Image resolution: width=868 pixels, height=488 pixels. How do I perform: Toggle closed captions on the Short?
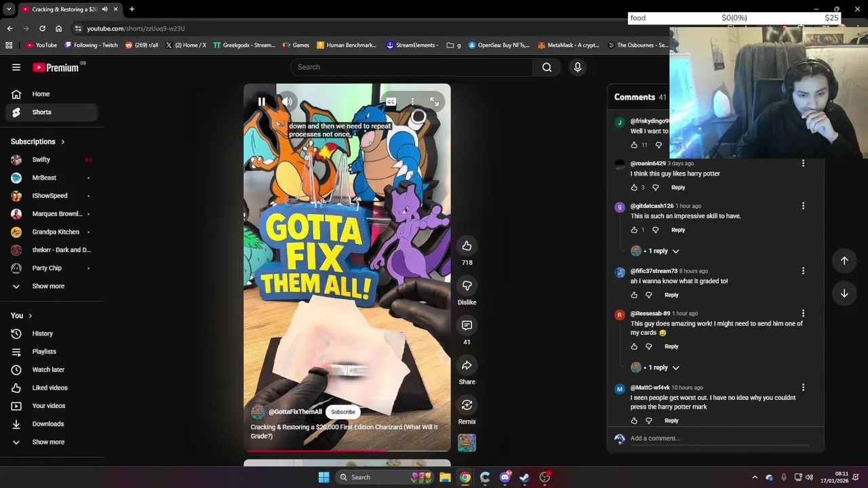tap(391, 102)
